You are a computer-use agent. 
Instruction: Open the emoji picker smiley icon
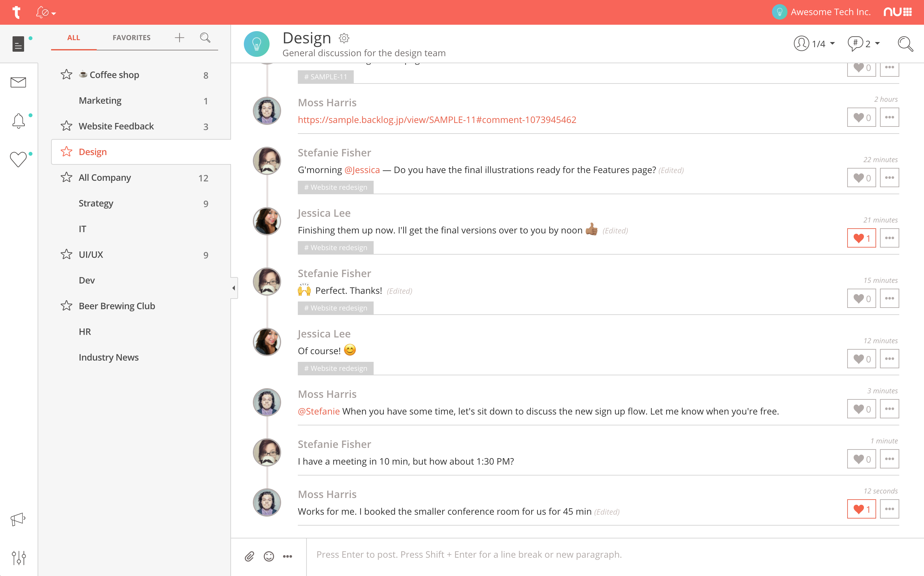[269, 556]
